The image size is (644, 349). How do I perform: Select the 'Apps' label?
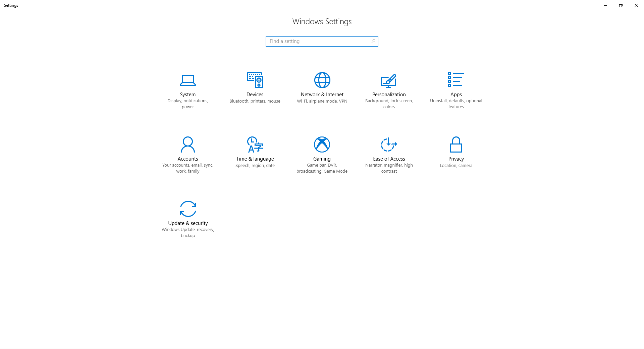(456, 95)
